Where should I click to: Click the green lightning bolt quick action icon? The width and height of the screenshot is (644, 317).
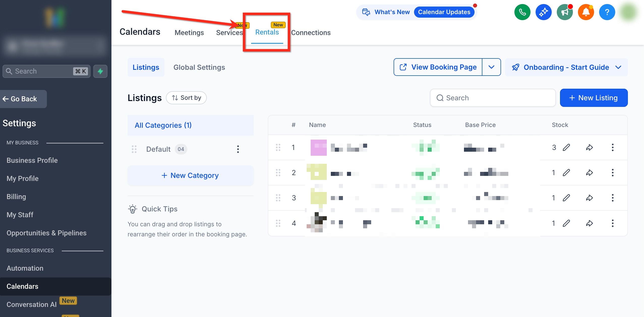pyautogui.click(x=100, y=71)
